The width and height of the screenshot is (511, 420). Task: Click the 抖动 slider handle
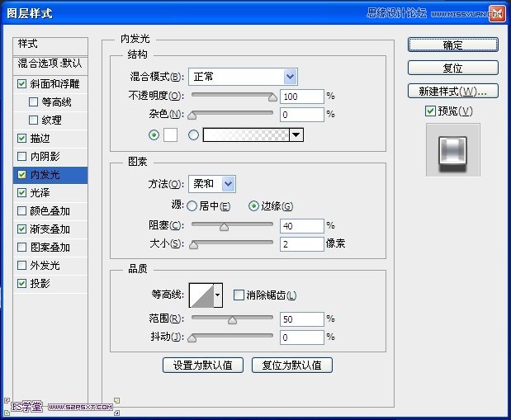tap(192, 338)
